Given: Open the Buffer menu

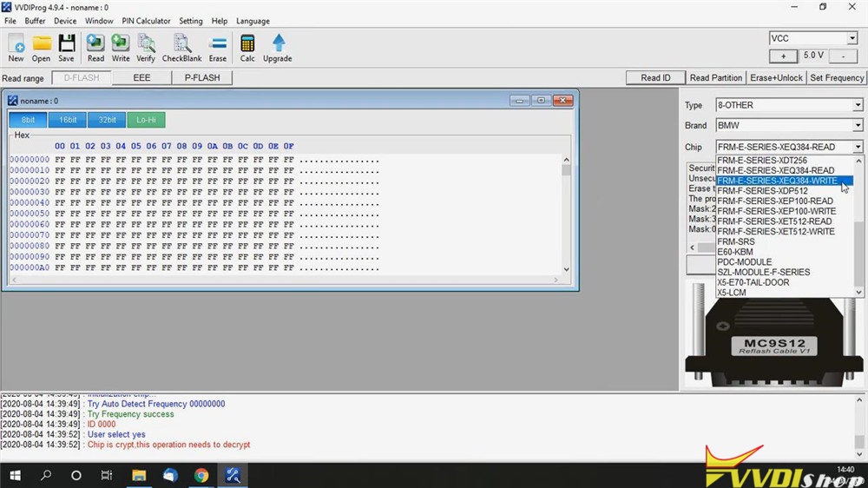Looking at the screenshot, I should pos(35,21).
